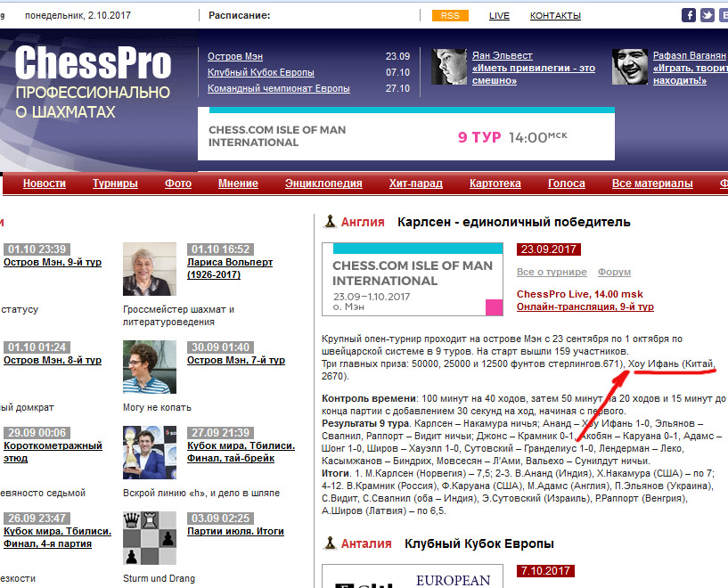Click pawn icon beside Англия heading
Image resolution: width=728 pixels, height=588 pixels.
point(329,222)
